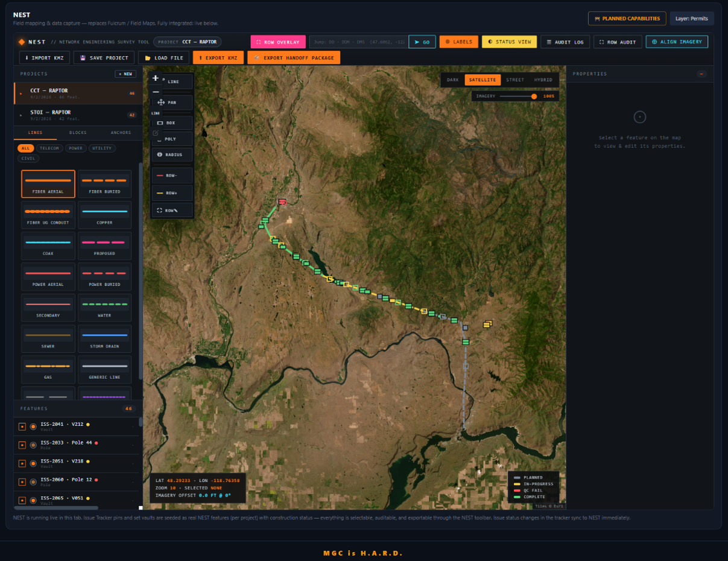Open the project CCT — RAPTOR selector
The image size is (728, 561).
[x=187, y=42]
